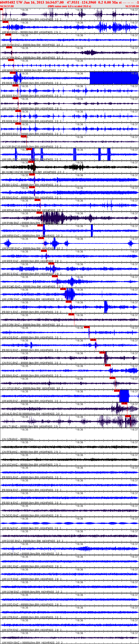Select the 'US HLID BHZ 00' station label
Image resolution: width=139 pixels, height=644 pixels.
tap(12, 414)
